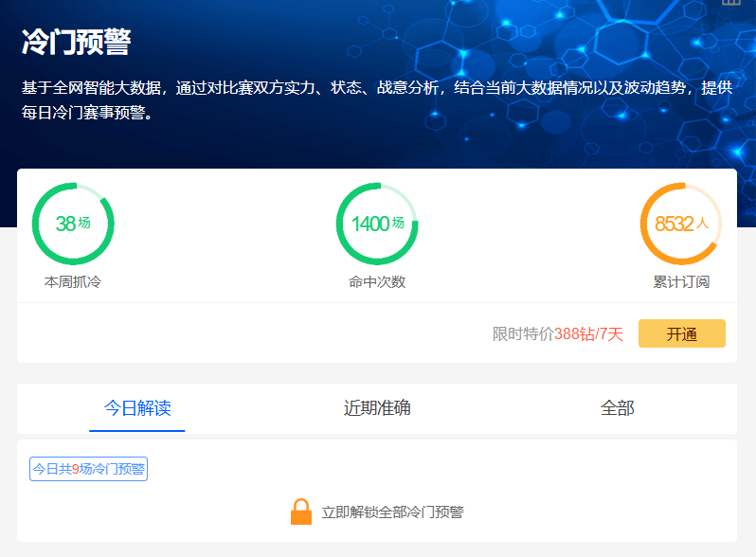Click the green ring showing 1400场
Screen dimensions: 756x557
(x=377, y=224)
